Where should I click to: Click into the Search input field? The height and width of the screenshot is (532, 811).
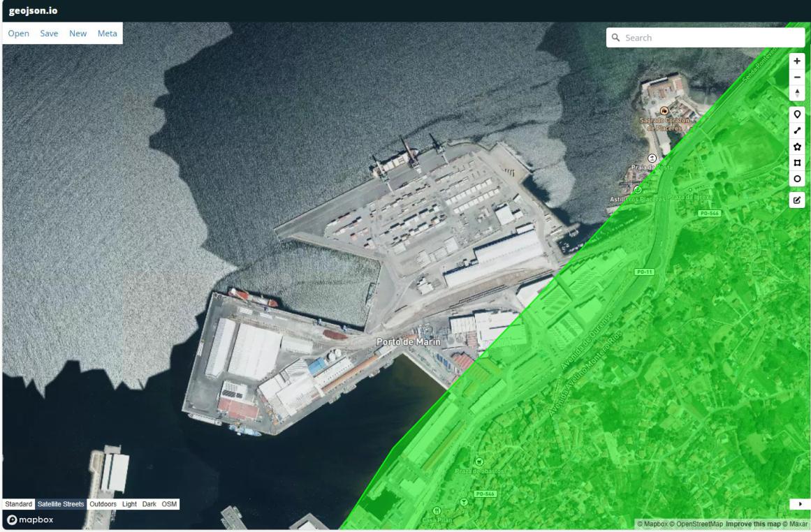tap(705, 38)
